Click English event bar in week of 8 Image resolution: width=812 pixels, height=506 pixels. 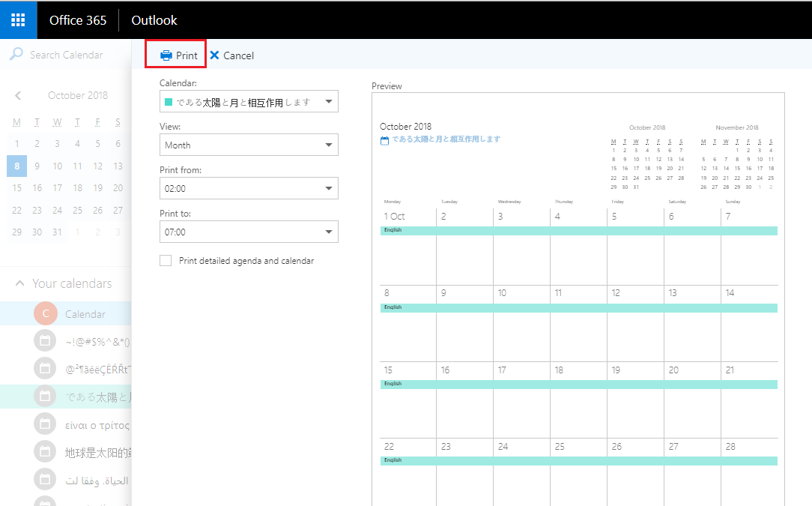578,308
